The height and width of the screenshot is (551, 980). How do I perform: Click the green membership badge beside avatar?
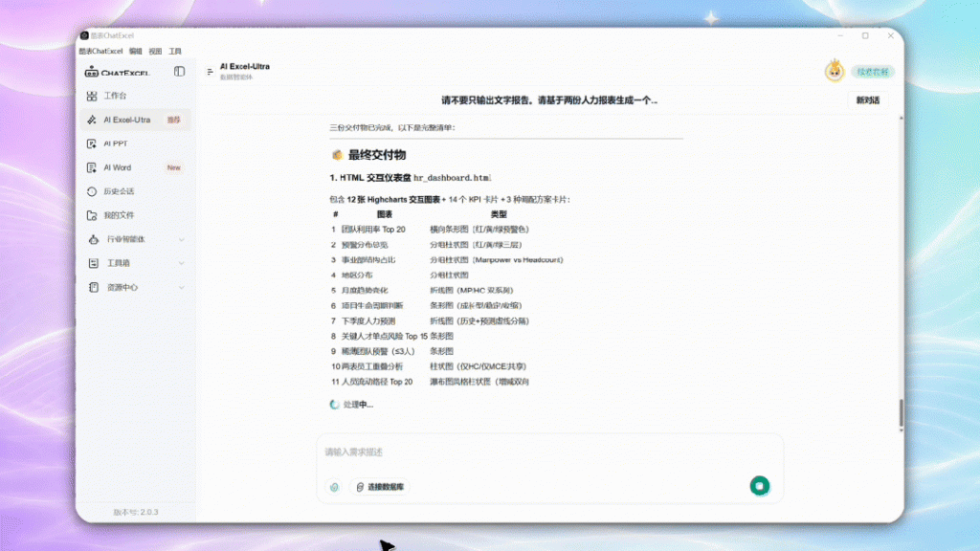click(873, 72)
